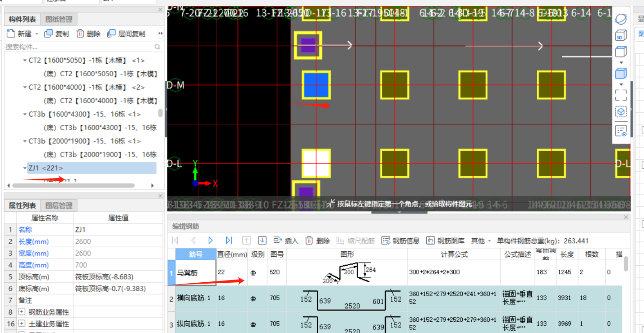Close the component list panel
Image resolution: width=644 pixels, height=333 pixels.
coord(160,9)
